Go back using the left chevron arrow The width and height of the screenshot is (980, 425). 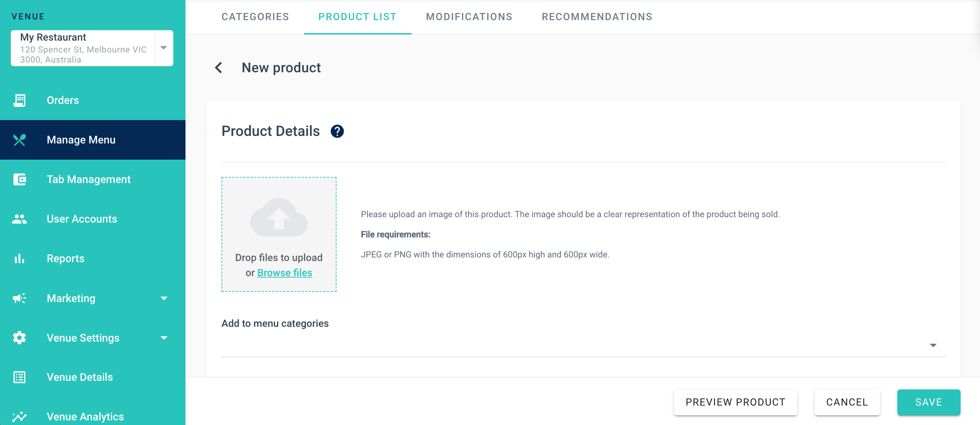click(219, 68)
